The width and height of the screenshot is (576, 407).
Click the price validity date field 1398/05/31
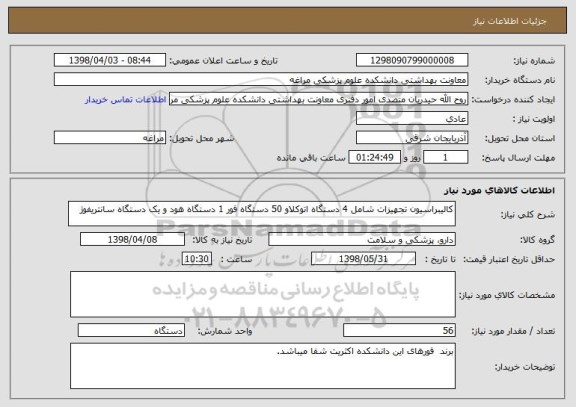tap(363, 259)
